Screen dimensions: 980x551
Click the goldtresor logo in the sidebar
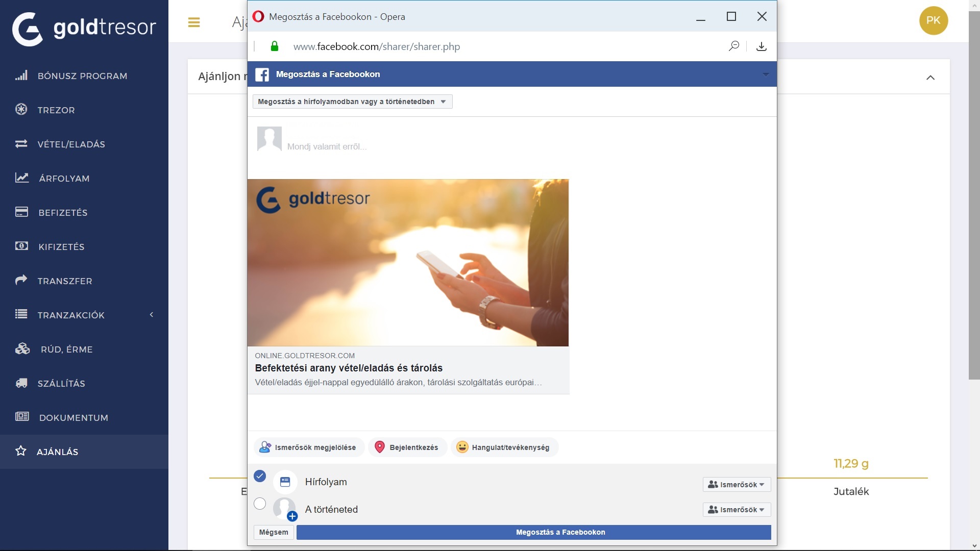pos(84,29)
